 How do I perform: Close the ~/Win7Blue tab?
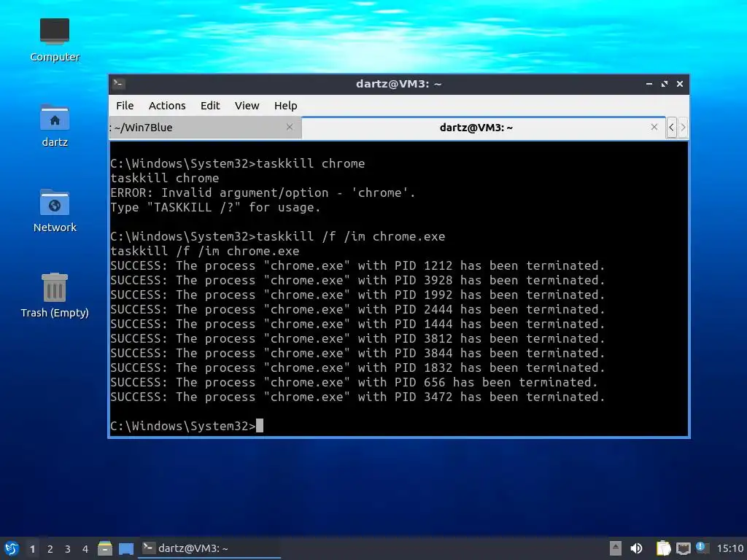(x=290, y=127)
